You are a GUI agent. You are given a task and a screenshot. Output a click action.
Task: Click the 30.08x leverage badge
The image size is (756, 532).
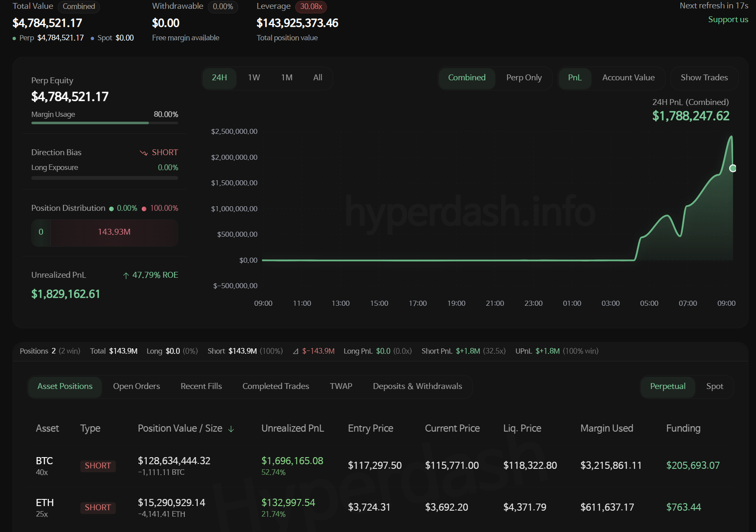pos(311,7)
